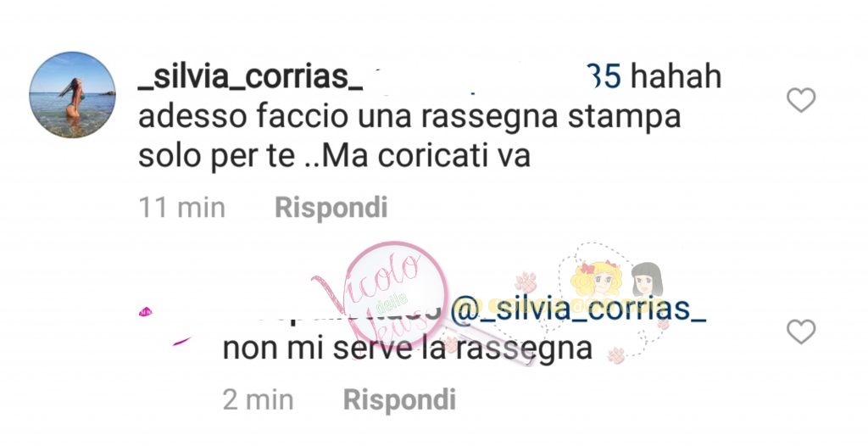Tap Rispondi under the 11 min comment

click(331, 208)
